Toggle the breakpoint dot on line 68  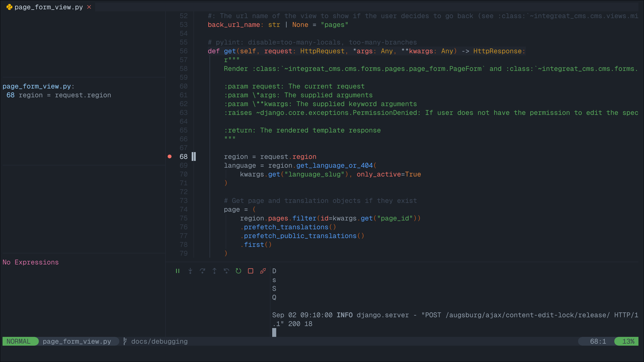point(170,157)
